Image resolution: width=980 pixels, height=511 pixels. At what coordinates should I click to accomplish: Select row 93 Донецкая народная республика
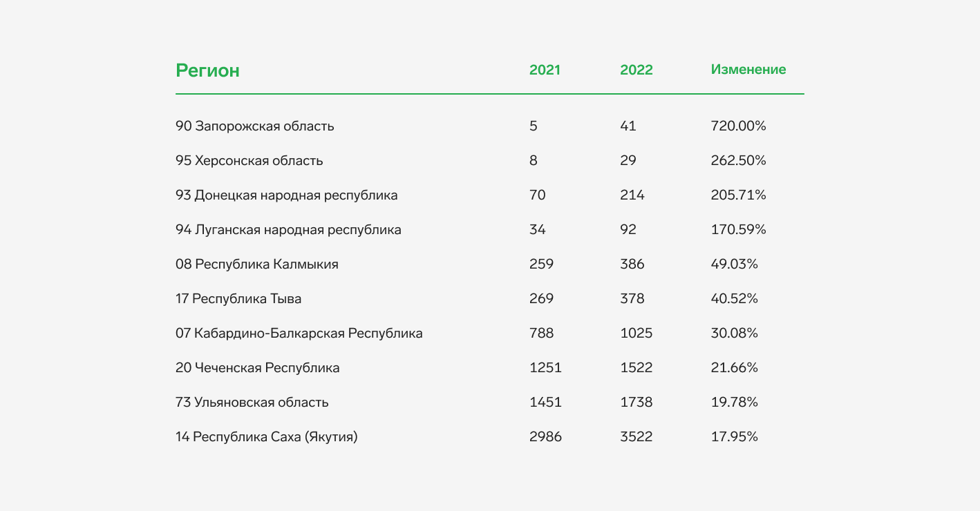point(489,195)
